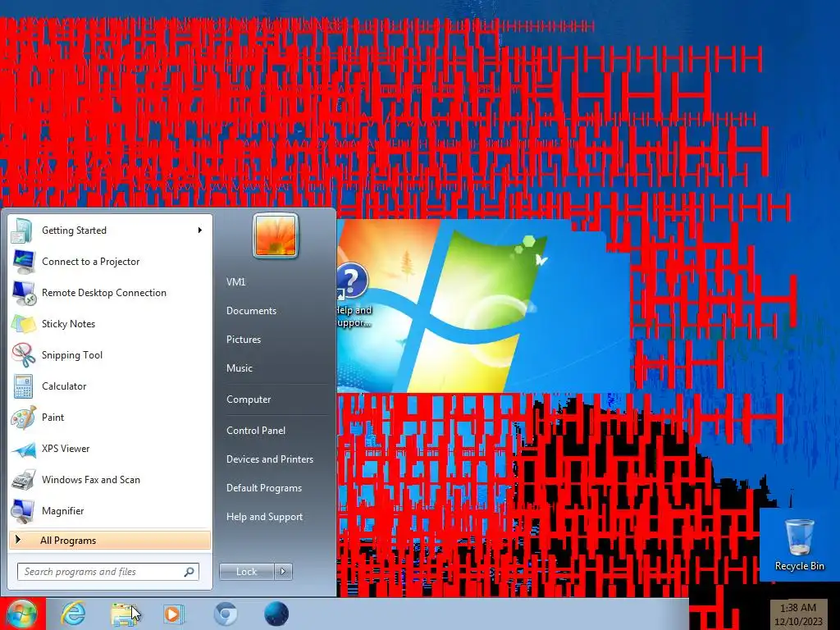Open Default Programs

point(264,489)
